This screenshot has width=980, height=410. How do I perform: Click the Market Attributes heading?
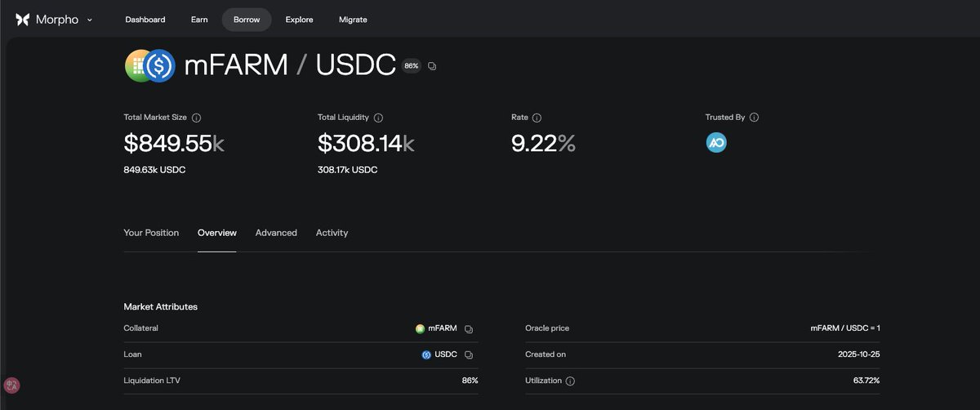[160, 307]
